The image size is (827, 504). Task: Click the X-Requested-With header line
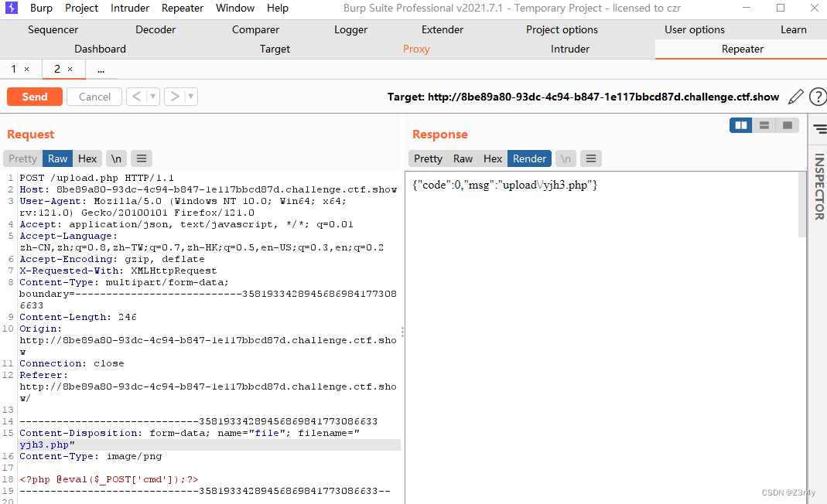tap(118, 271)
